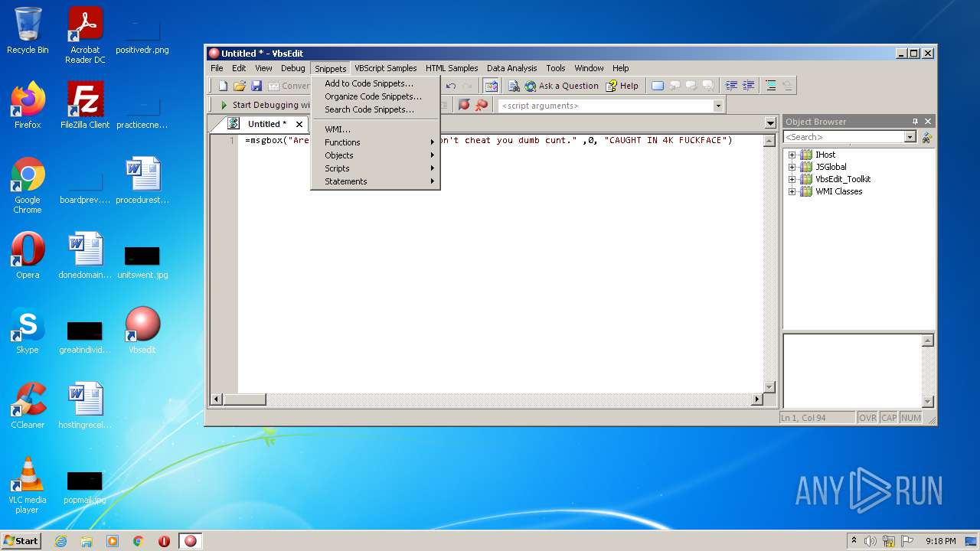Expand the JSGlobal tree node
The height and width of the screenshot is (551, 980).
coord(792,167)
